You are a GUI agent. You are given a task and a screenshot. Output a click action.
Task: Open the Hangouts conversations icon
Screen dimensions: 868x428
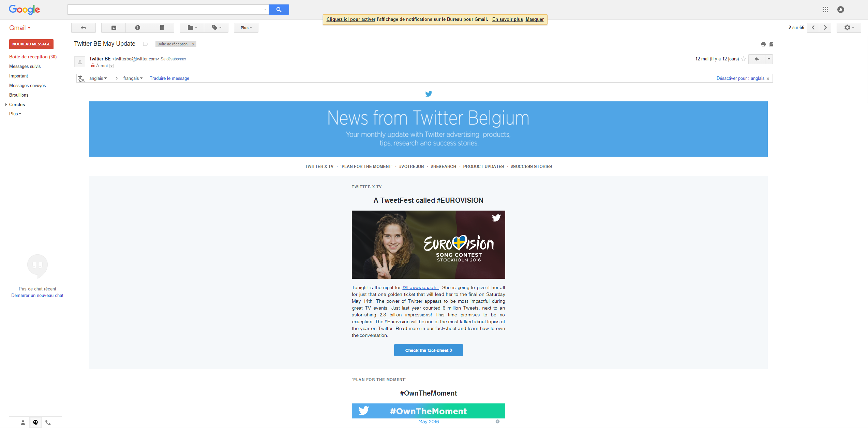pos(35,423)
